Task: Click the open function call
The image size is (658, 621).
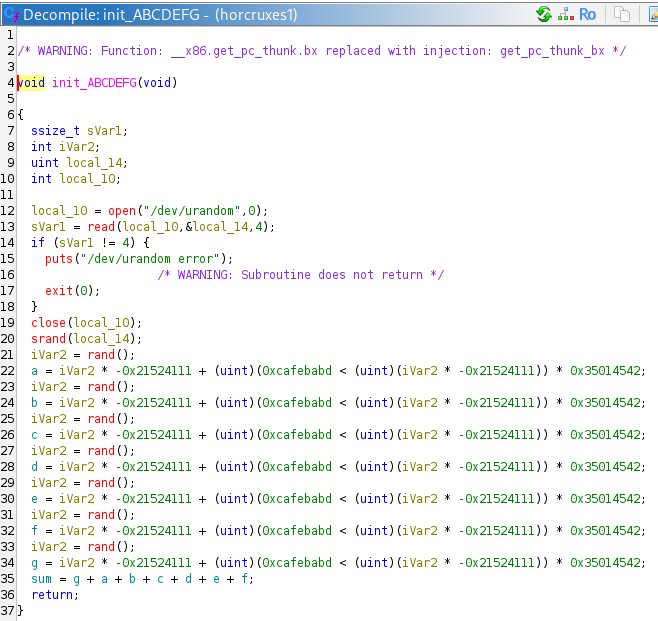Action: 125,210
